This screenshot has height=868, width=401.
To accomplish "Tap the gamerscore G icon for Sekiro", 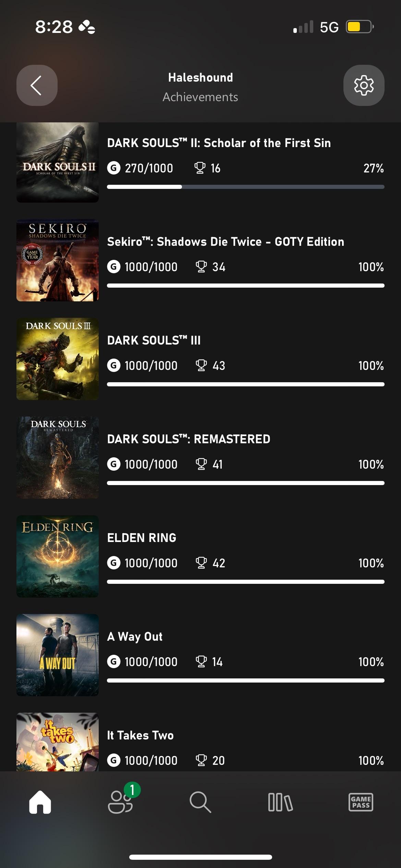I will pos(113,266).
